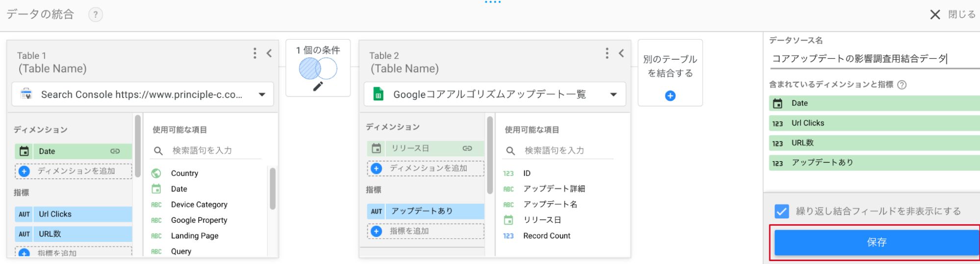This screenshot has width=980, height=264.
Task: Open Search Console data source dropdown
Action: [x=262, y=95]
